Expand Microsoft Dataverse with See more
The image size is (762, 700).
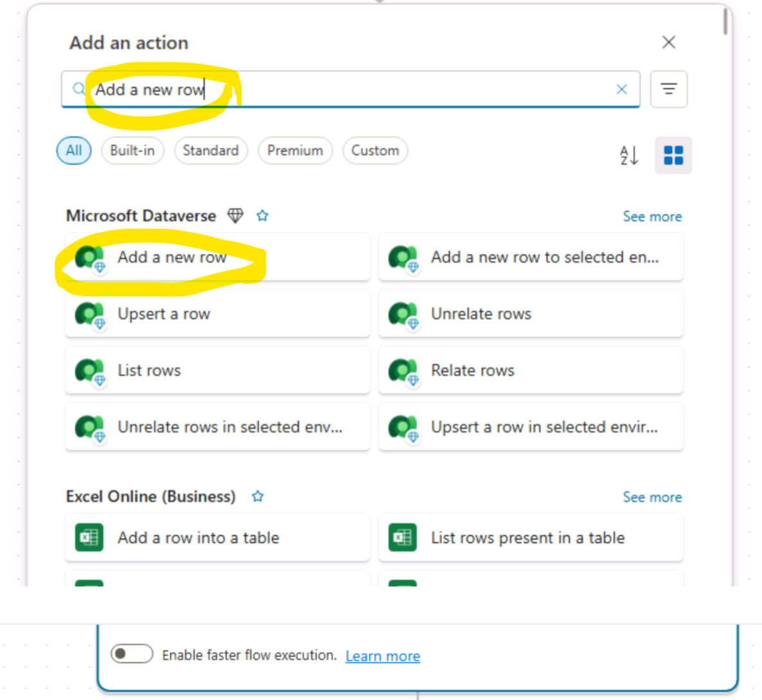click(651, 217)
